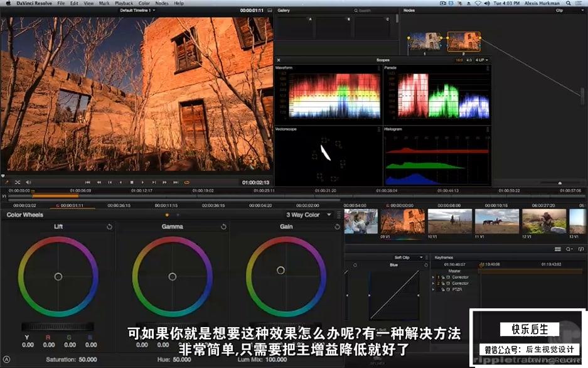This screenshot has width=588, height=368.
Task: Open Notification Center in menu bar
Action: point(579,3)
